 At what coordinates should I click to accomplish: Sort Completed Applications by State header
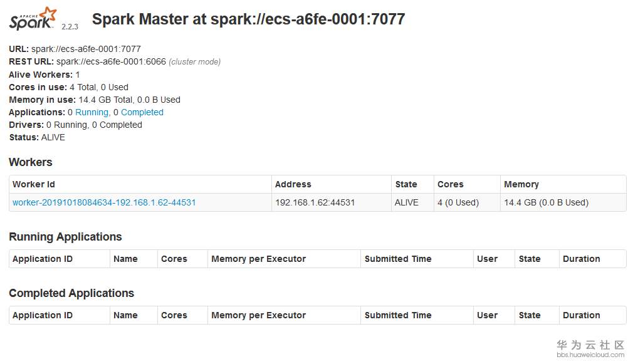tap(530, 315)
